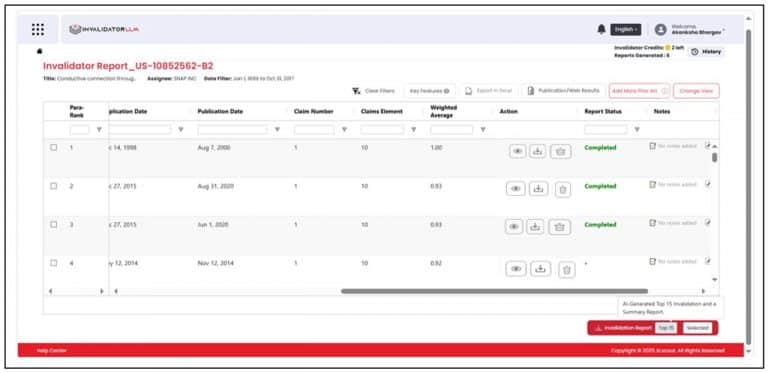Image resolution: width=768 pixels, height=373 pixels.
Task: Open Report Status column filter funnel
Action: (x=637, y=130)
